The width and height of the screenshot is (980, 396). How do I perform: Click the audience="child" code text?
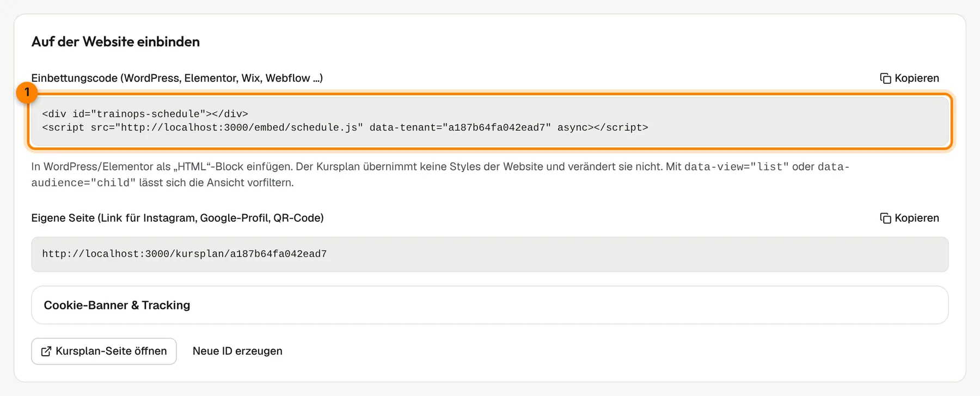(x=83, y=183)
